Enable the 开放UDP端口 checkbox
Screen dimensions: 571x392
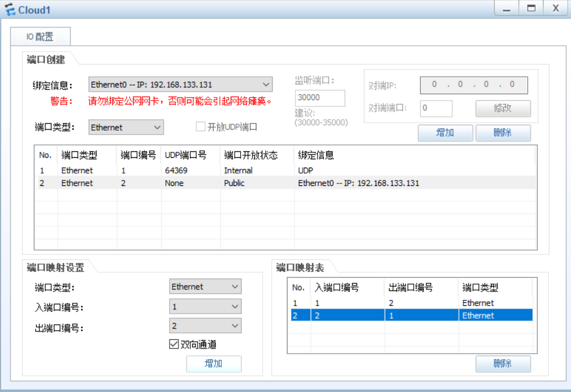200,127
